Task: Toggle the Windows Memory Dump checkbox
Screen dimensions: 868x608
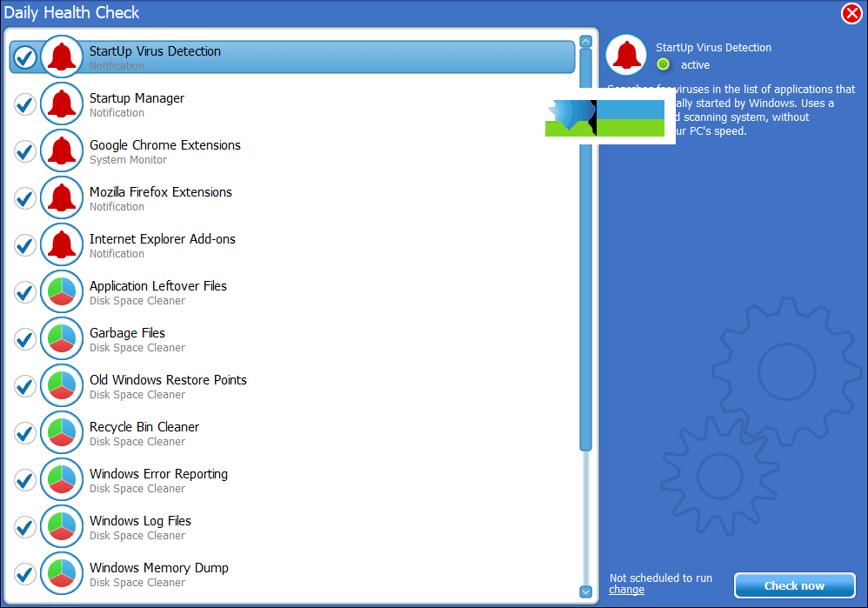Action: (x=25, y=574)
